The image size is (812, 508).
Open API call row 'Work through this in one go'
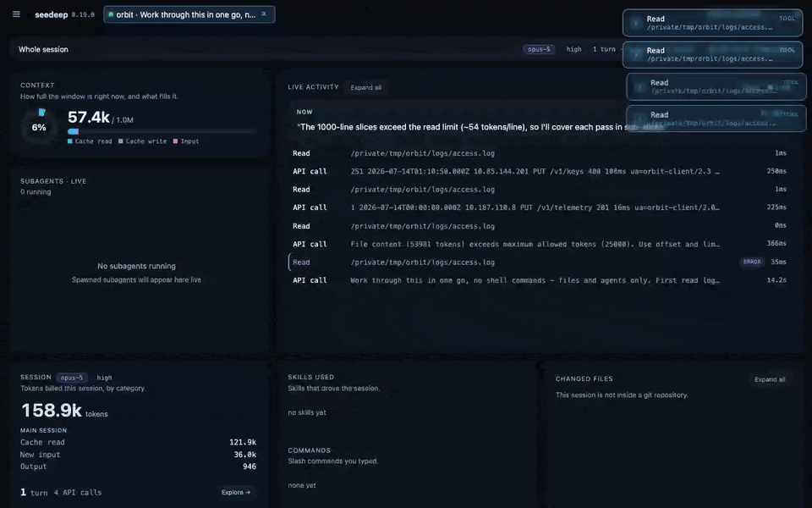click(x=539, y=280)
